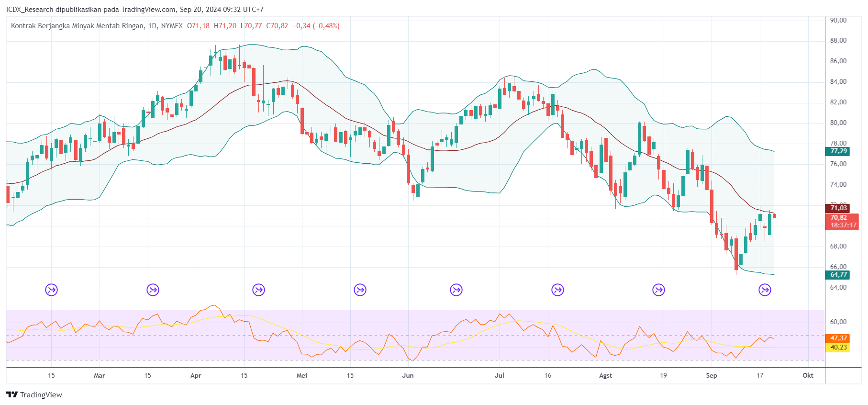The image size is (868, 405).
Task: Click the open value O71,18
Action: point(198,26)
